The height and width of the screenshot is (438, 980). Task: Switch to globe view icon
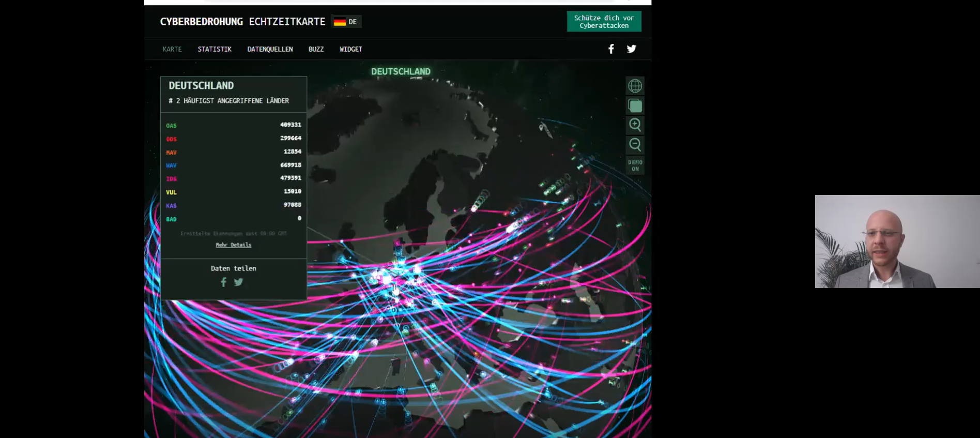[635, 86]
